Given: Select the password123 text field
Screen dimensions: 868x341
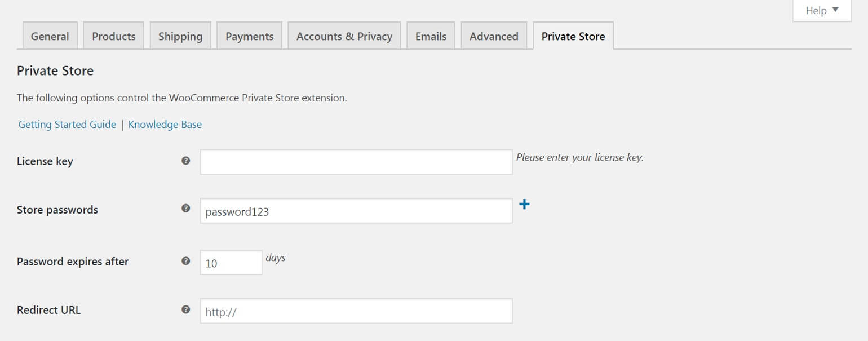Looking at the screenshot, I should (x=355, y=210).
